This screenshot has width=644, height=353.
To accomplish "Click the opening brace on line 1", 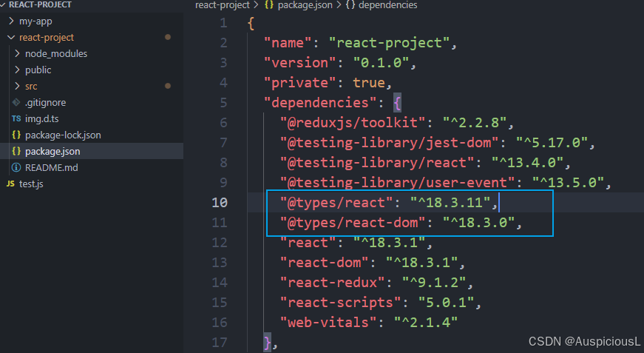I will 251,23.
